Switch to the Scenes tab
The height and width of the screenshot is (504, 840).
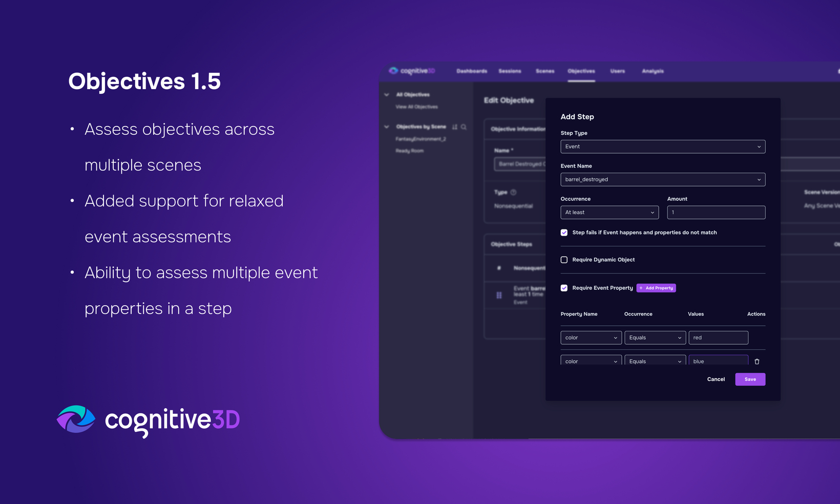click(545, 71)
